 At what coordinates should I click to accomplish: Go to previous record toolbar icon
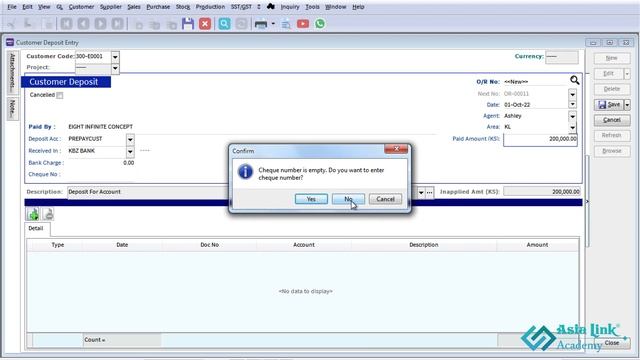(x=83, y=24)
